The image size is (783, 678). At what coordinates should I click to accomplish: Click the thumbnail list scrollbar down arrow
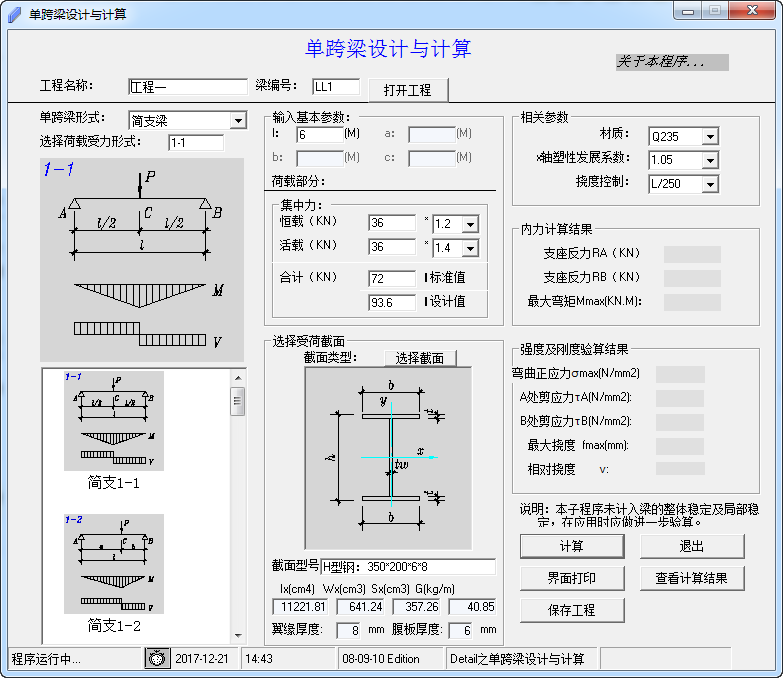238,635
